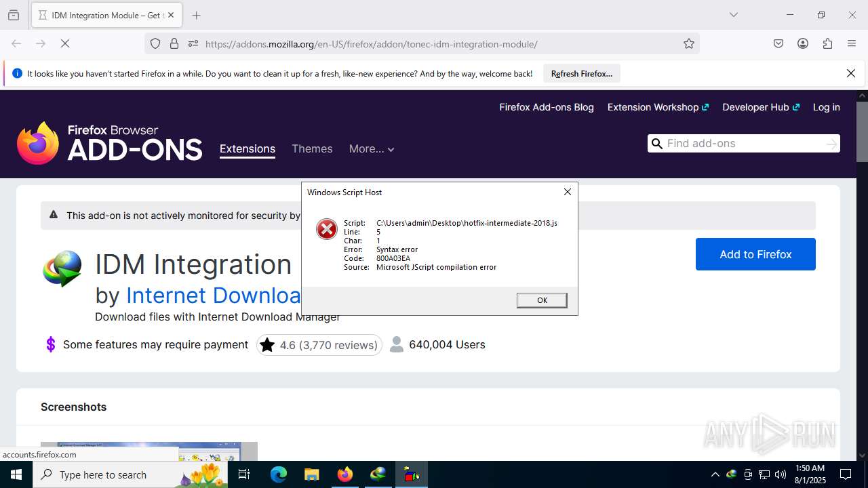Click the IDM system tray icon
This screenshot has width=868, height=488.
pyautogui.click(x=732, y=474)
